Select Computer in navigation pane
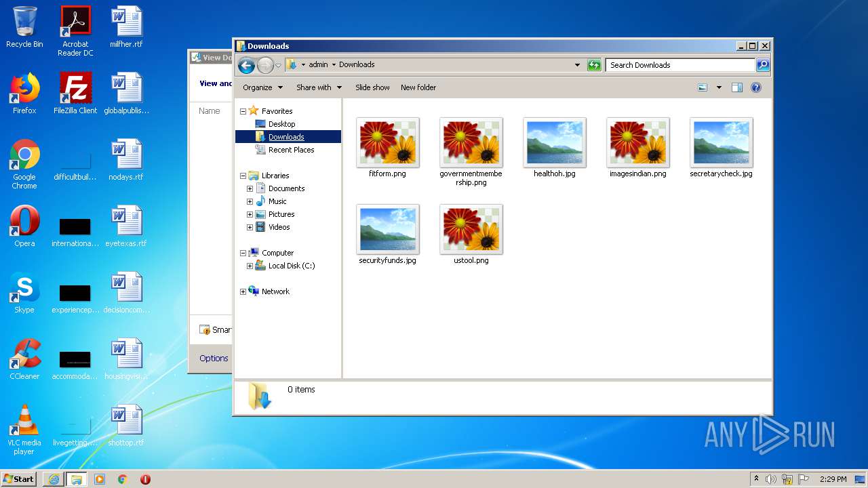Viewport: 868px width, 488px height. tap(277, 253)
